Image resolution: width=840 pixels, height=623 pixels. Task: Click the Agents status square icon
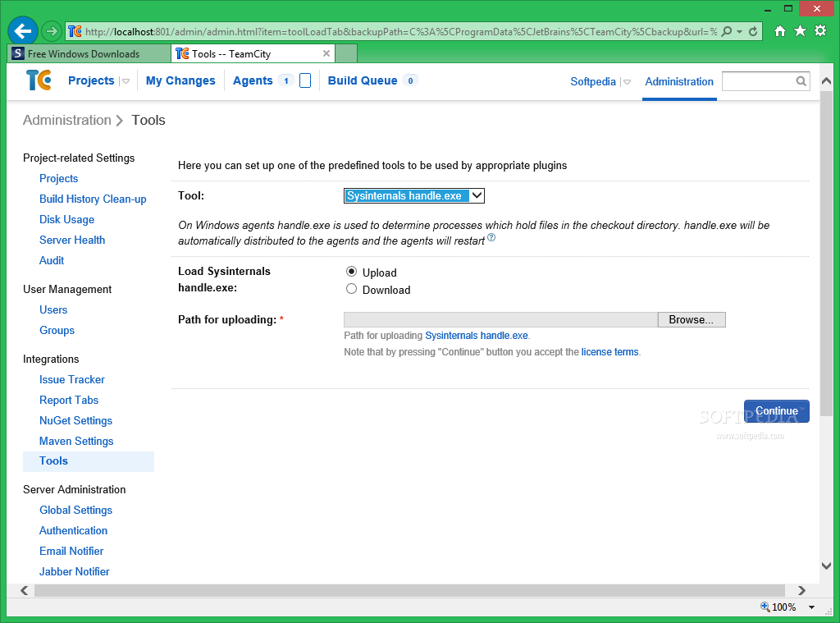click(305, 80)
